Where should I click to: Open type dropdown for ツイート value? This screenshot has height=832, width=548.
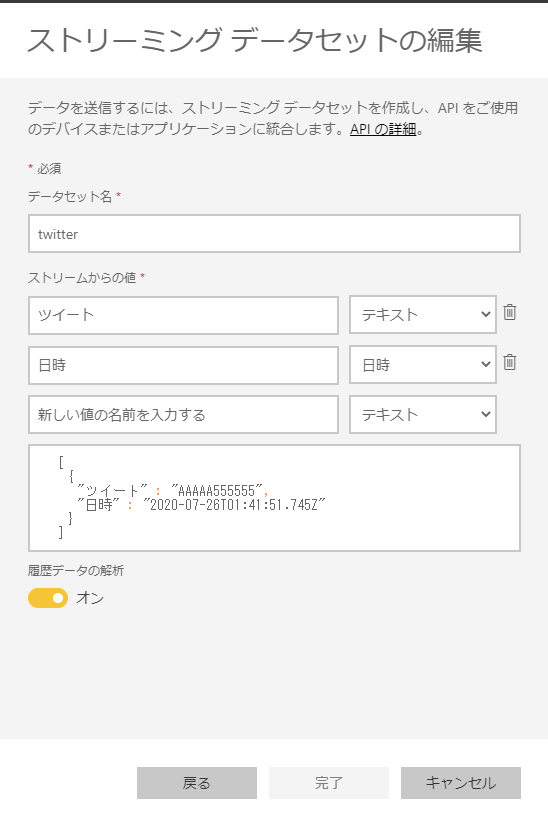tap(422, 315)
